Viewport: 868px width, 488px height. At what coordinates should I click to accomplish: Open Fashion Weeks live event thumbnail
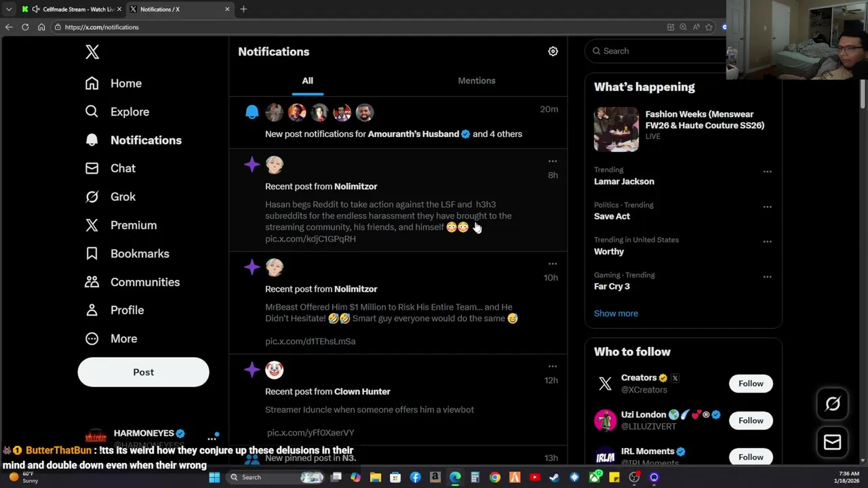click(616, 129)
